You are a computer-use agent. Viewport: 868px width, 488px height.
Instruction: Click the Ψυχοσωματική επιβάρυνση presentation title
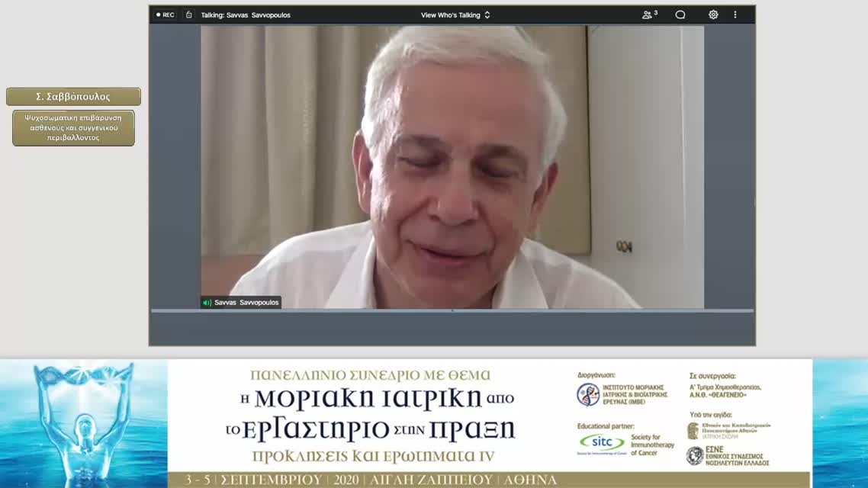[x=72, y=127]
